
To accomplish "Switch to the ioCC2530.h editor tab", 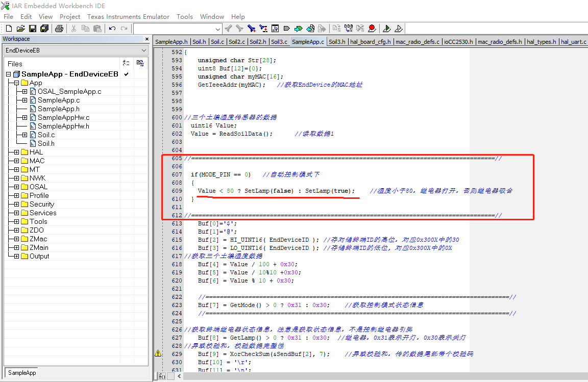I will (458, 42).
